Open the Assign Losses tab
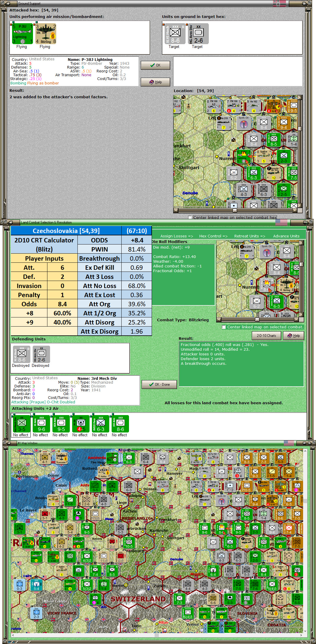Image resolution: width=316 pixels, height=644 pixels. point(177,236)
